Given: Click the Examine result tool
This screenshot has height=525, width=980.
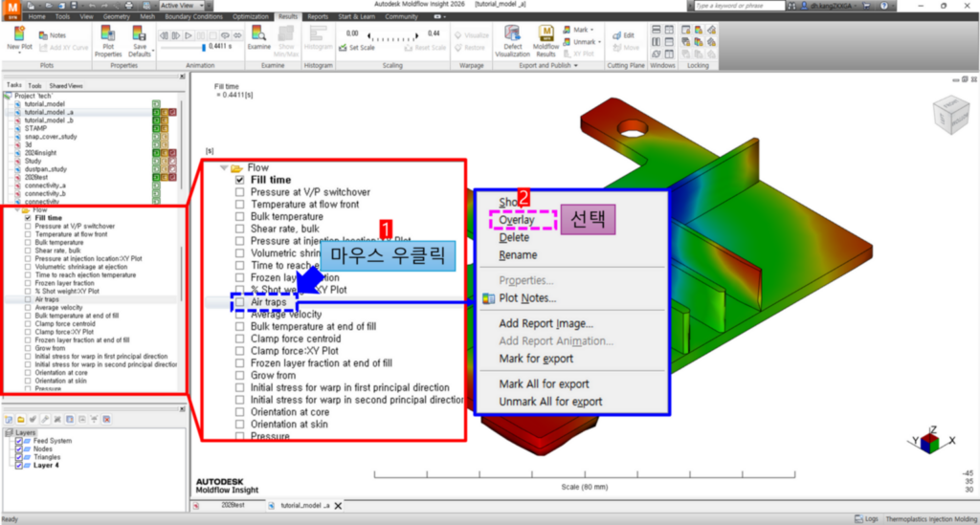Looking at the screenshot, I should point(259,40).
